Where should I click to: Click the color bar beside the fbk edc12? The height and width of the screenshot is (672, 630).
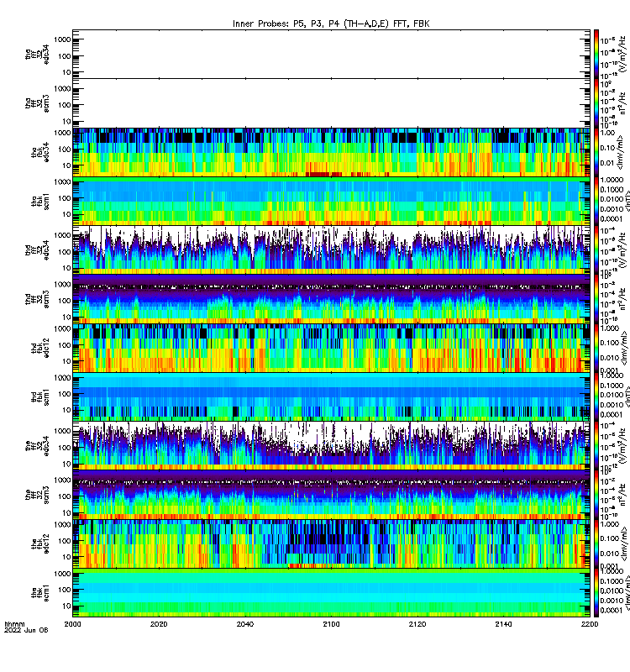(596, 543)
